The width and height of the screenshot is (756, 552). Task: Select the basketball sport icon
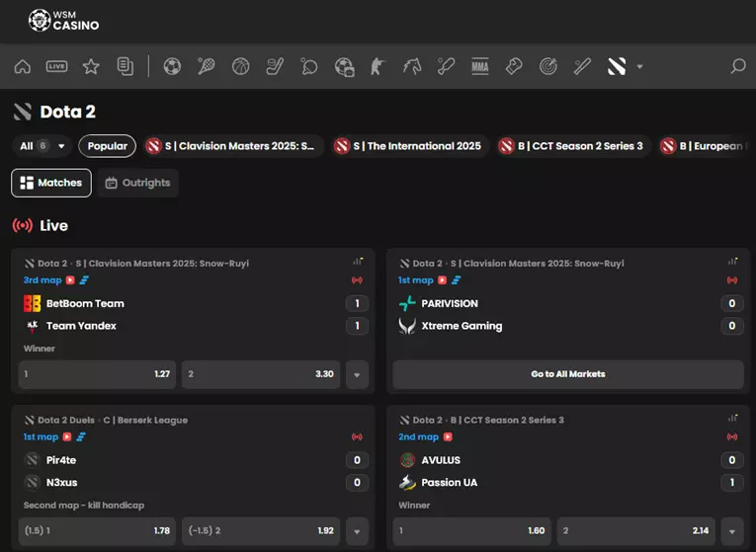click(x=240, y=66)
